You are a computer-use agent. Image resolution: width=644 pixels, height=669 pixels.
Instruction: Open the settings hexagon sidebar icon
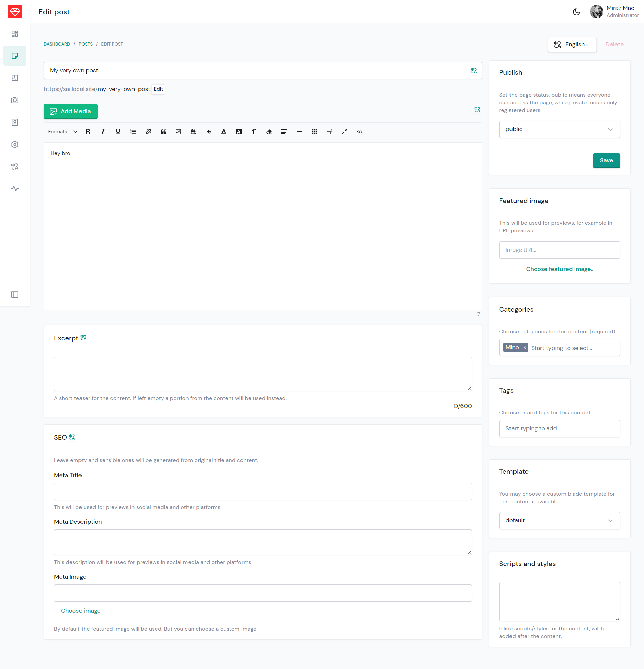(15, 145)
